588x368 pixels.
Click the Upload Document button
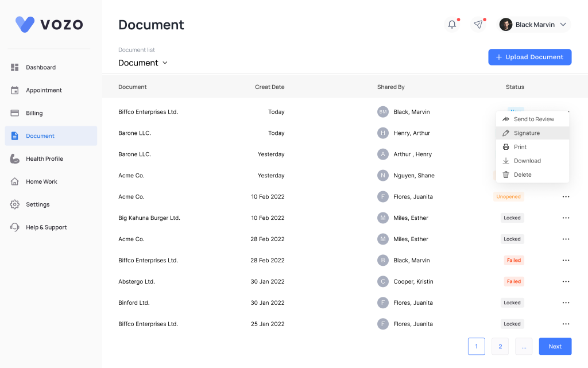point(529,57)
